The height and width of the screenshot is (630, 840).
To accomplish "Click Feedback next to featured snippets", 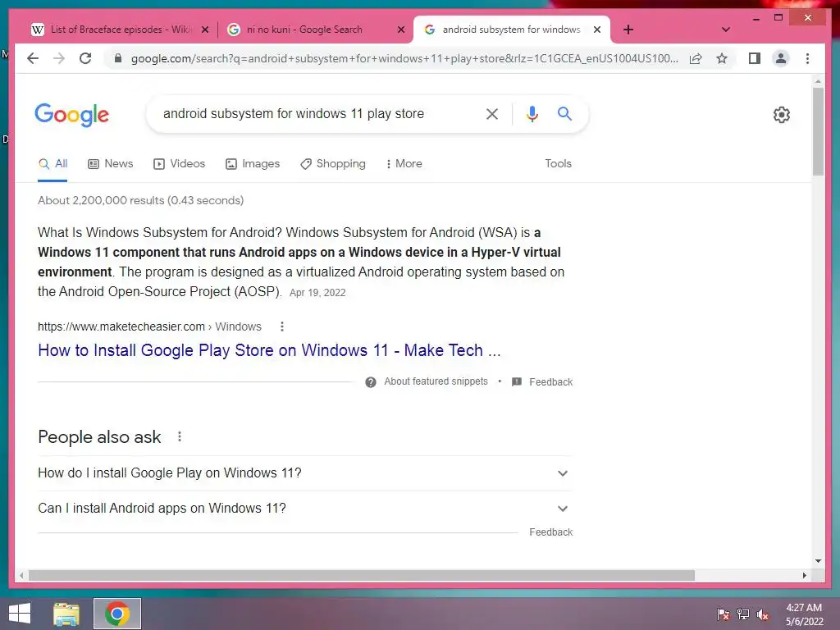I will [x=550, y=382].
